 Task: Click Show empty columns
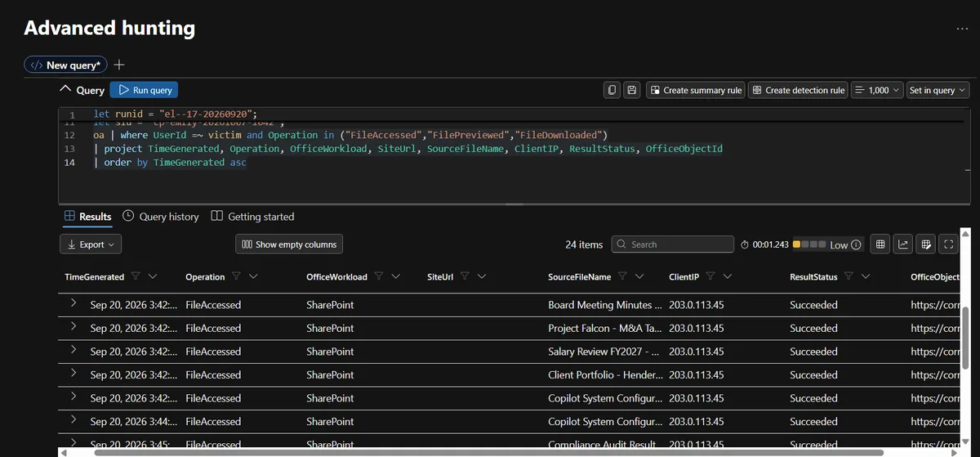click(x=288, y=244)
